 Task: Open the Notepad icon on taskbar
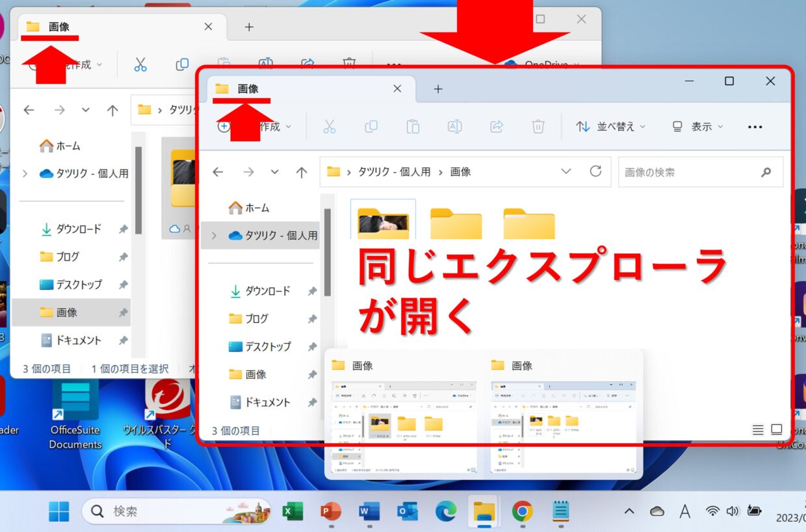pos(561,512)
